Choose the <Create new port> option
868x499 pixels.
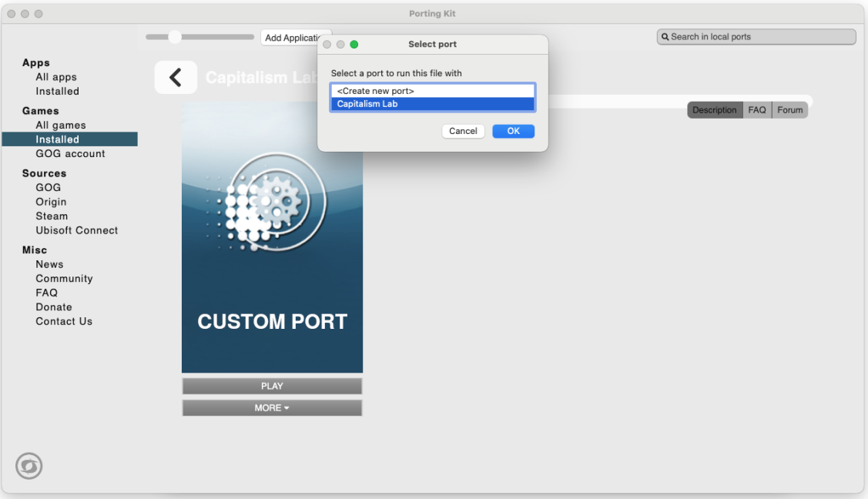[433, 91]
